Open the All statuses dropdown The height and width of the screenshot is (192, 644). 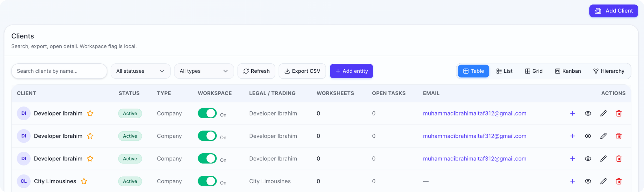click(141, 71)
